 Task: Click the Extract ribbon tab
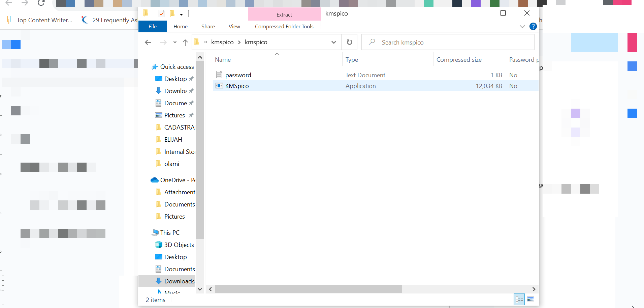click(x=284, y=15)
